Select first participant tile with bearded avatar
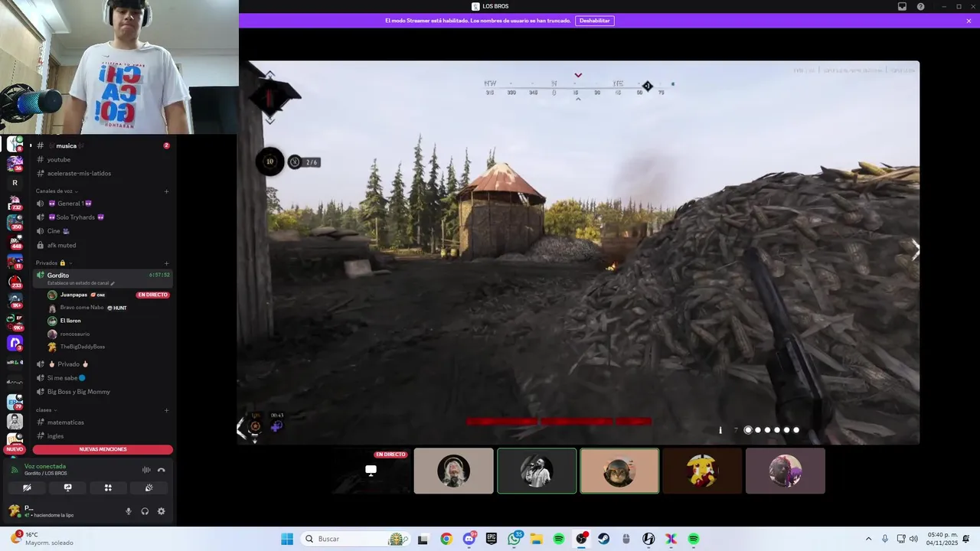Image resolution: width=980 pixels, height=551 pixels. coord(453,471)
